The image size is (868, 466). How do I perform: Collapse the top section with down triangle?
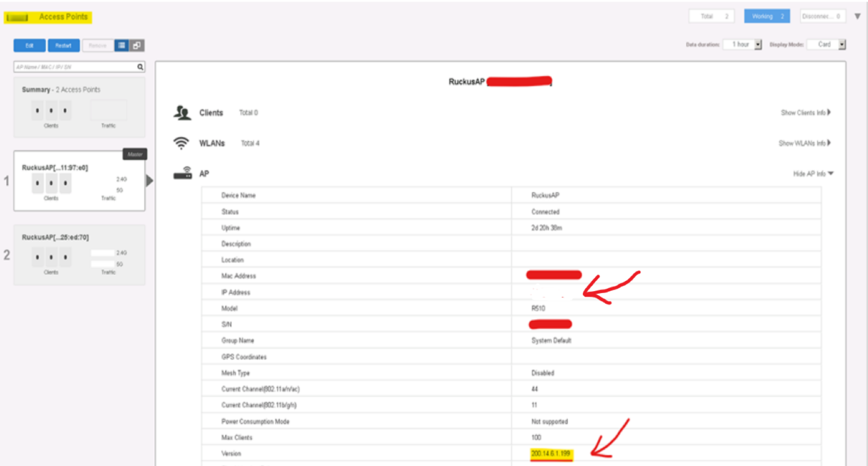(x=857, y=16)
